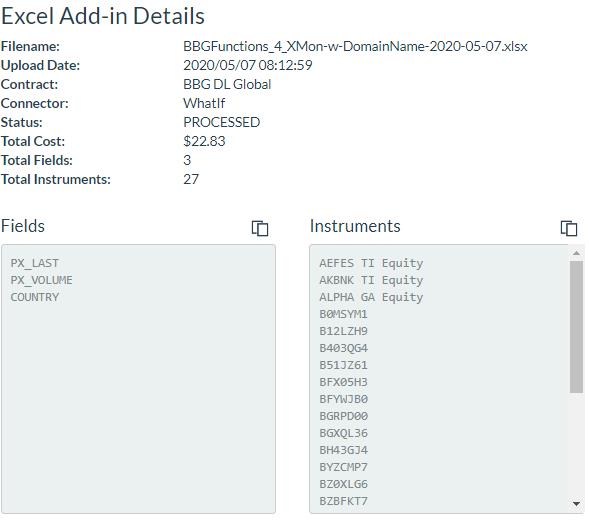Click the $22.83 total cost value
Viewport: 589px width, 521px height.
coord(204,141)
